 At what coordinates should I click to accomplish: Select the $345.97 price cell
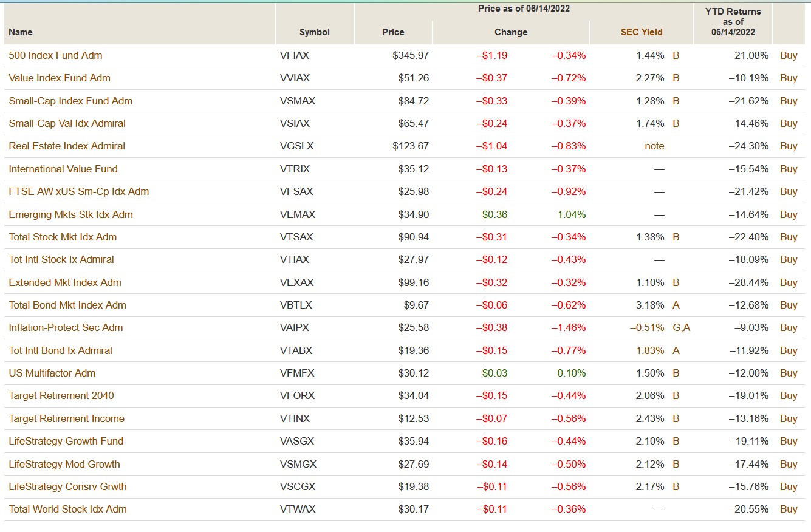411,55
